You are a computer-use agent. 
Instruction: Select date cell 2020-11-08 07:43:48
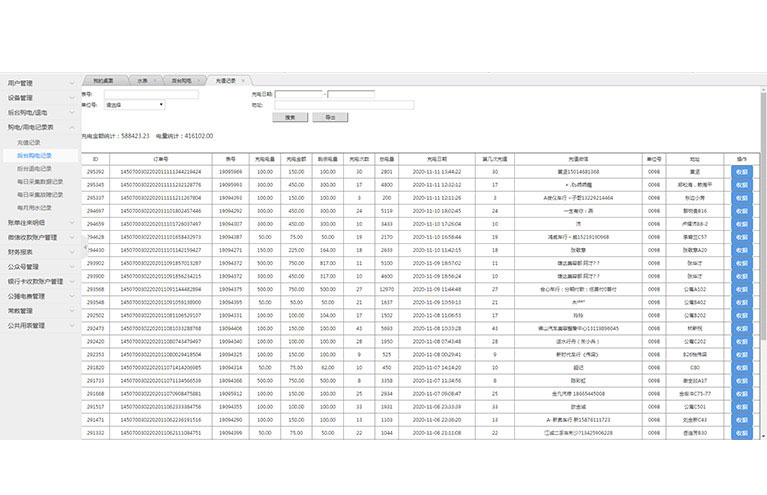point(437,341)
